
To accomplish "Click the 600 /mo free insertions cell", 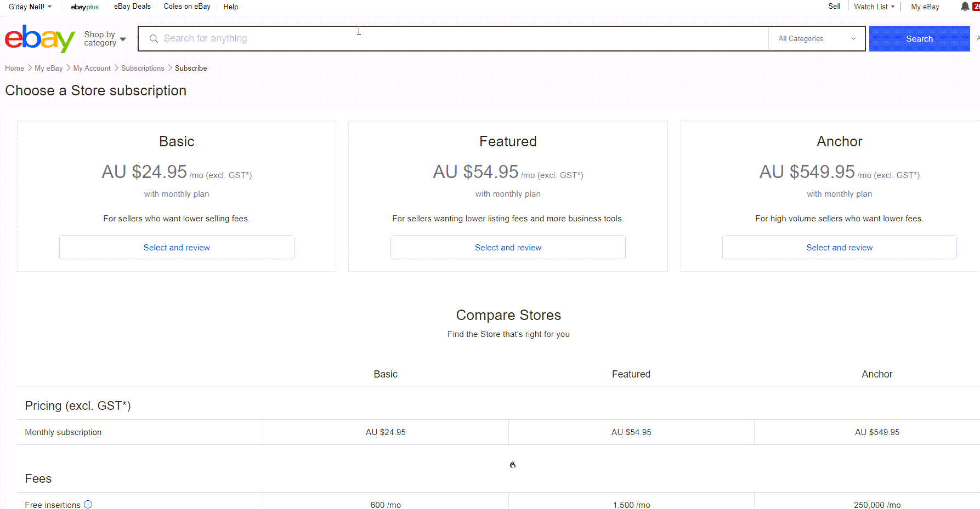I will (386, 505).
